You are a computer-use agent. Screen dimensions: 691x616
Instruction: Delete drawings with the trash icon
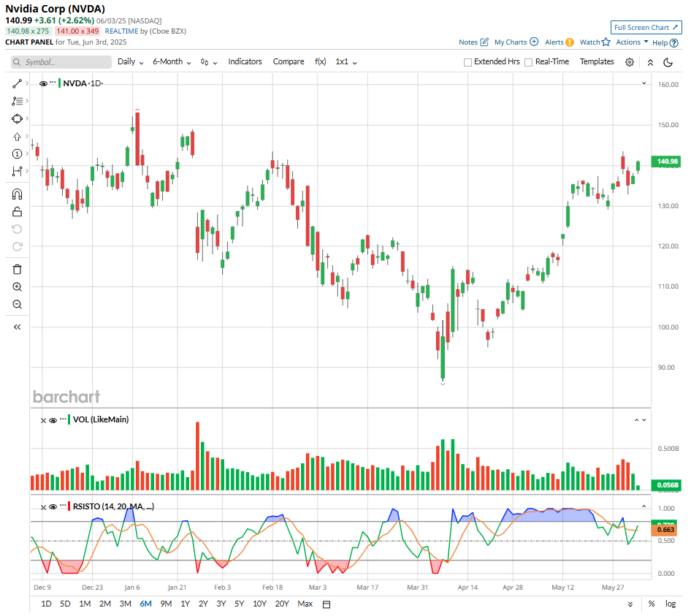tap(18, 270)
